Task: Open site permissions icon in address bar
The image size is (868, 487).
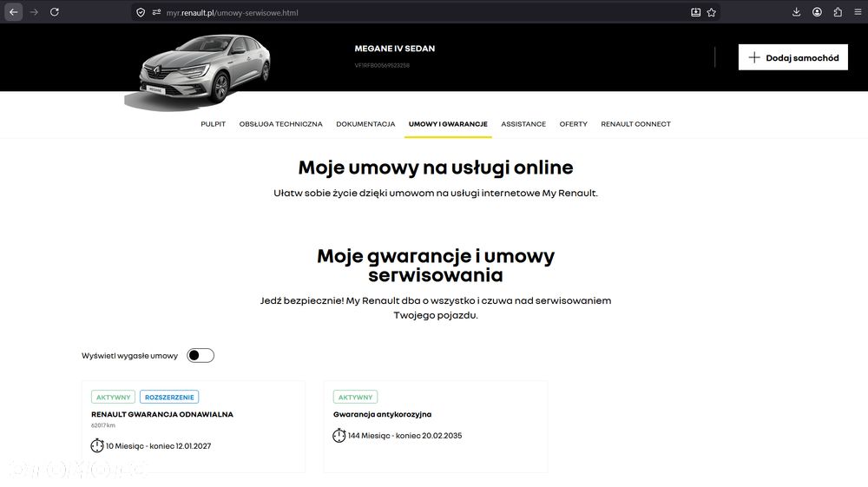Action: pos(156,12)
